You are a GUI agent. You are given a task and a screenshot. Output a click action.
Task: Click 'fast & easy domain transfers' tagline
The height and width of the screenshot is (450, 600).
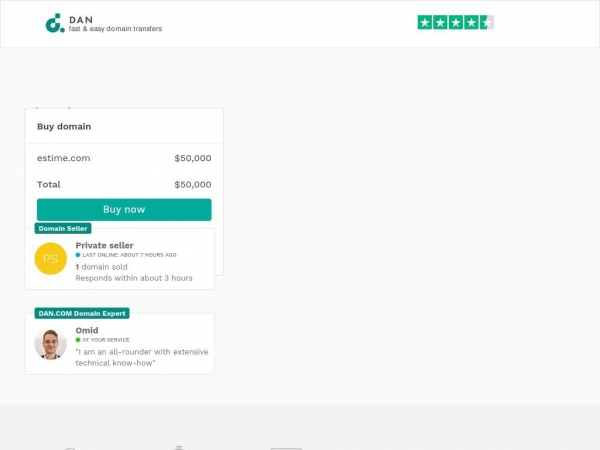pyautogui.click(x=115, y=29)
